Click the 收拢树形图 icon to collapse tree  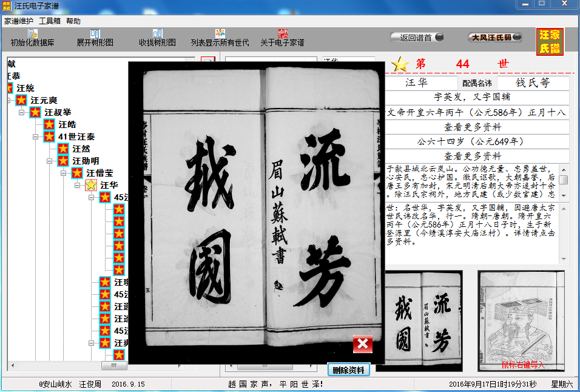159,35
